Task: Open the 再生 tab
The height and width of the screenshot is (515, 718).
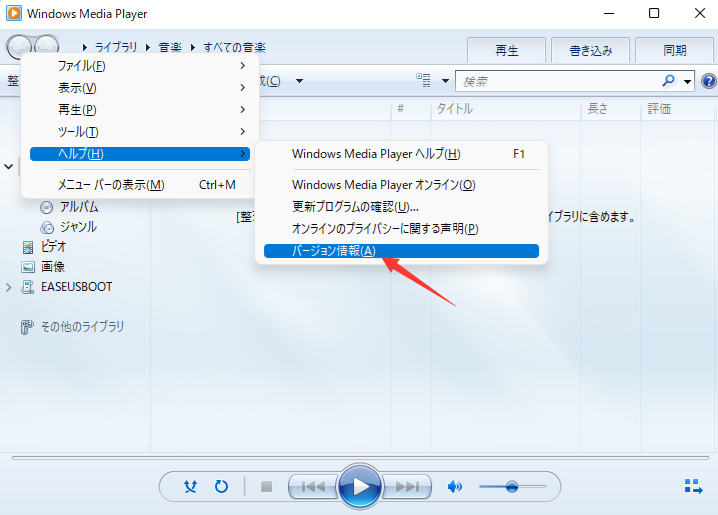Action: (506, 50)
